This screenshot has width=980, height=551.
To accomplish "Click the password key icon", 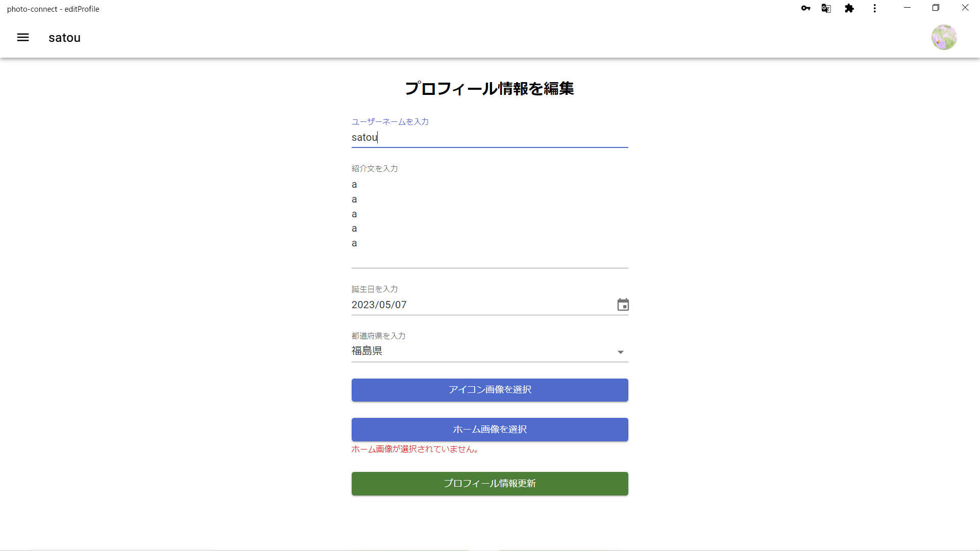I will [805, 8].
